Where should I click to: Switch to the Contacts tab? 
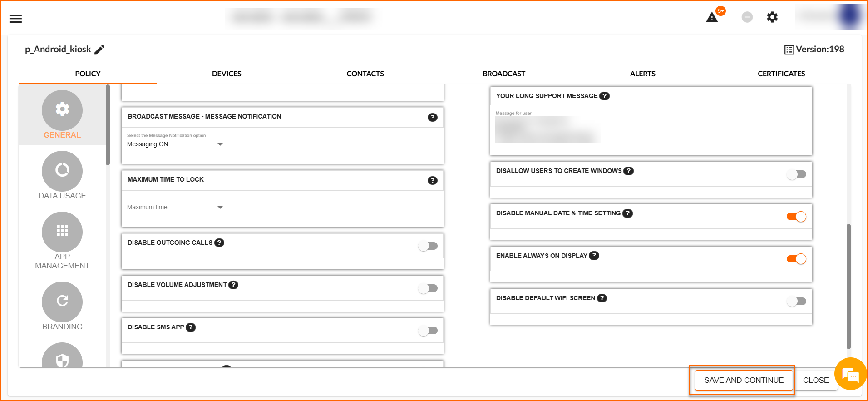[365, 74]
